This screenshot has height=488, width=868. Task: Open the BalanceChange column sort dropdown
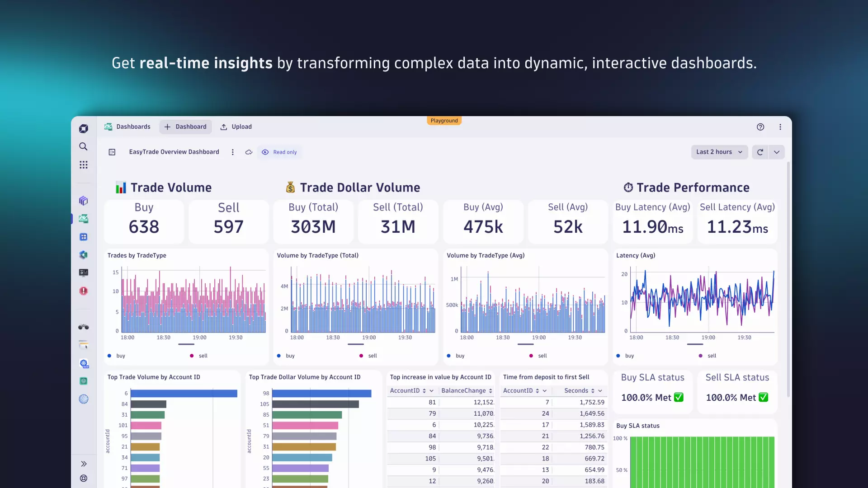tap(491, 391)
